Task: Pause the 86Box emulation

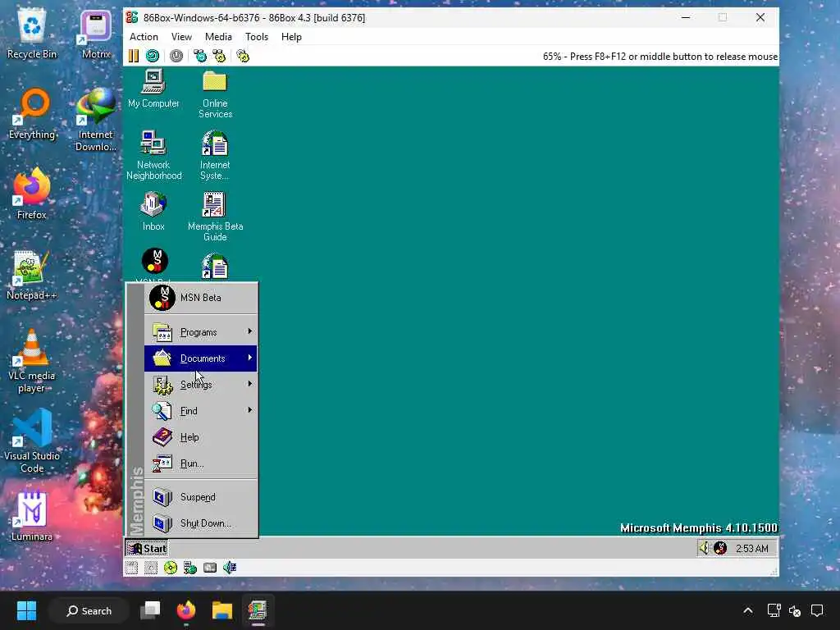Action: (x=134, y=57)
